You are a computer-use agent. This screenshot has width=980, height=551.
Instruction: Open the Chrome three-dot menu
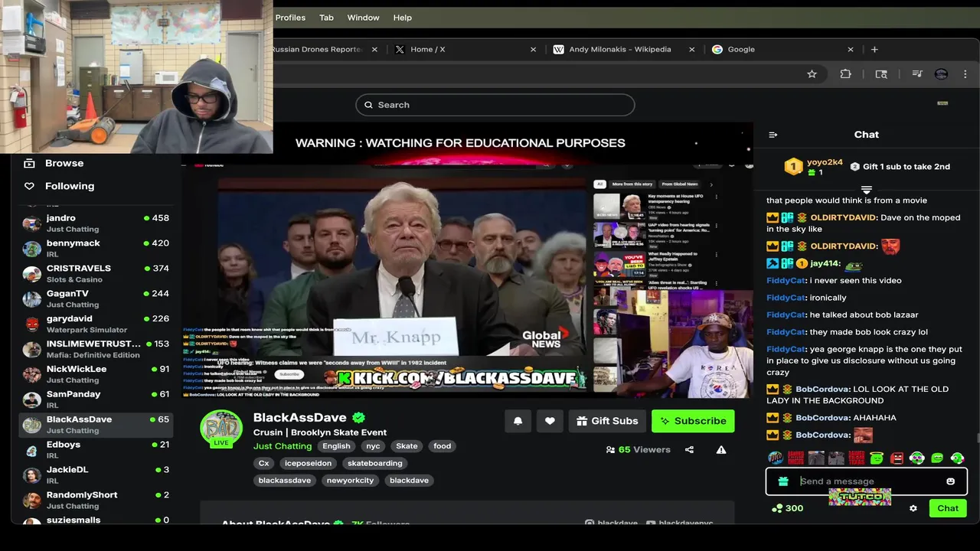tap(966, 74)
